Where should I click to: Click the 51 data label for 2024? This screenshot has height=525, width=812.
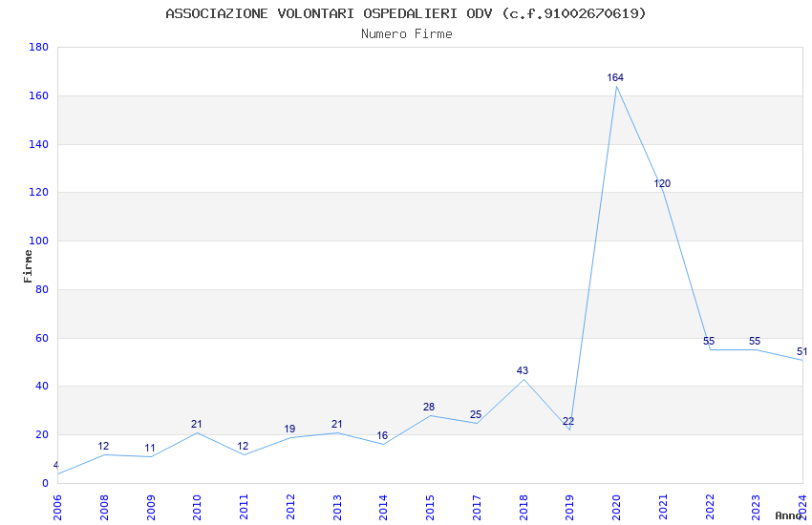coord(801,351)
